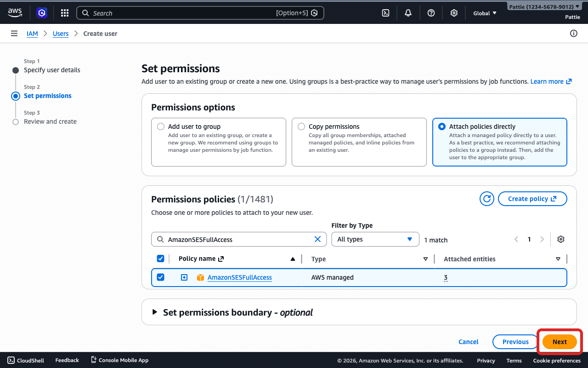
Task: Open the Global region dropdown
Action: point(485,13)
